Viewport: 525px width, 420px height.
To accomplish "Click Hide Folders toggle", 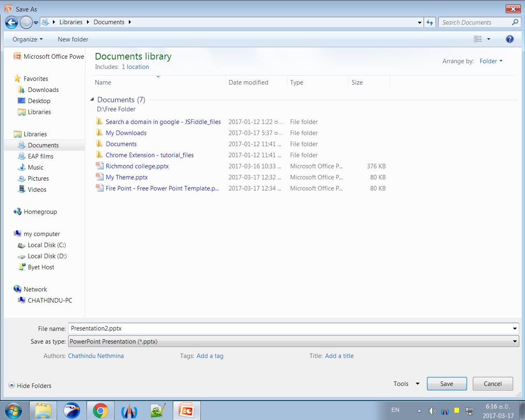I will click(30, 386).
